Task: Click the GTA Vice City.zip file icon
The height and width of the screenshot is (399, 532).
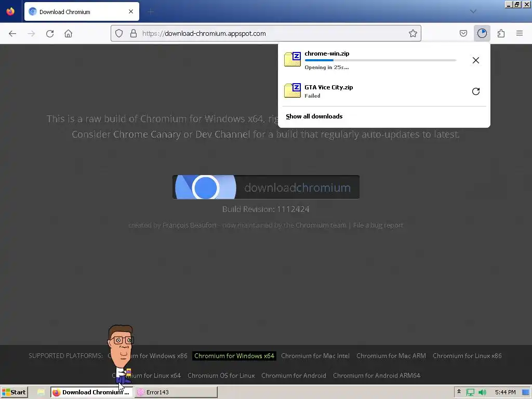Action: (x=292, y=90)
